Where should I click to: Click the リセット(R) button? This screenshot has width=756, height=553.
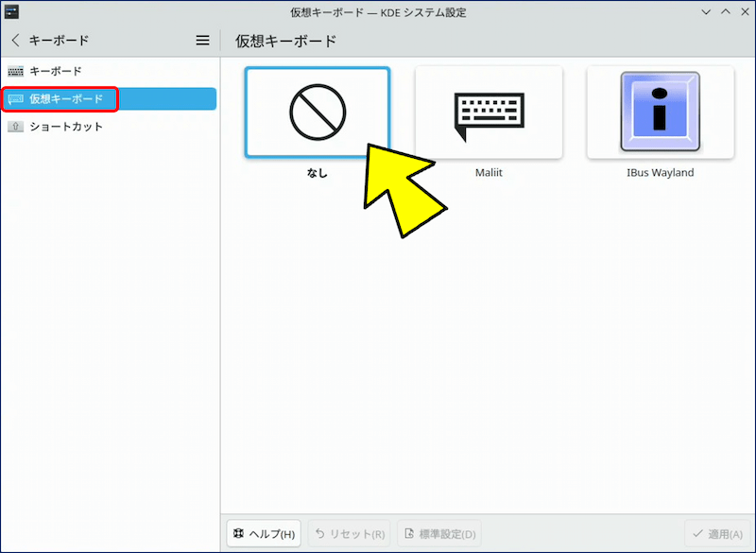pyautogui.click(x=350, y=533)
